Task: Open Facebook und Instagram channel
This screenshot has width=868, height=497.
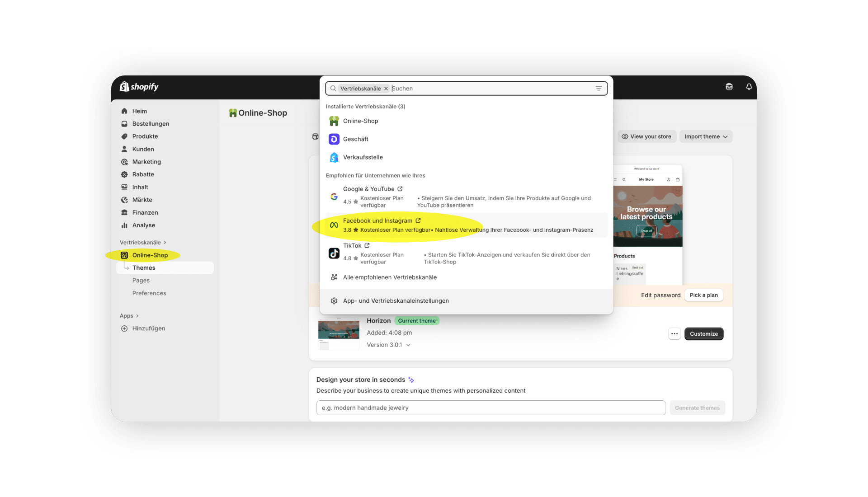Action: click(377, 221)
